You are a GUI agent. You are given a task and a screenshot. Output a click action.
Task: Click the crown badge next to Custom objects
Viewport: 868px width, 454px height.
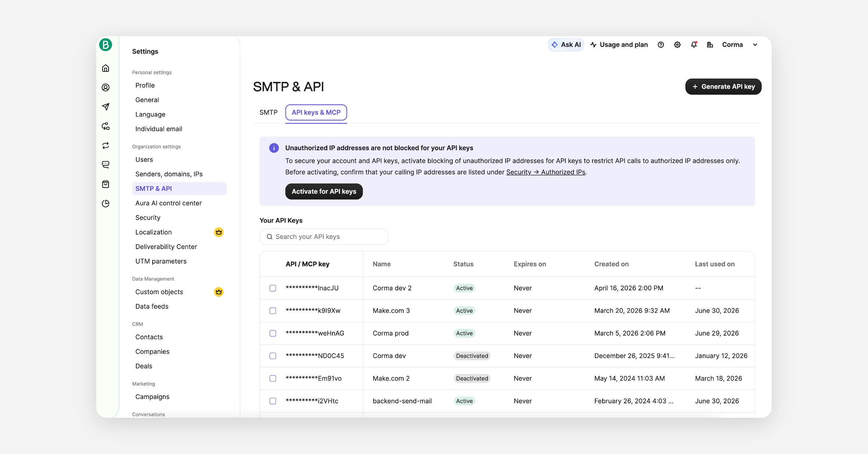(x=219, y=292)
